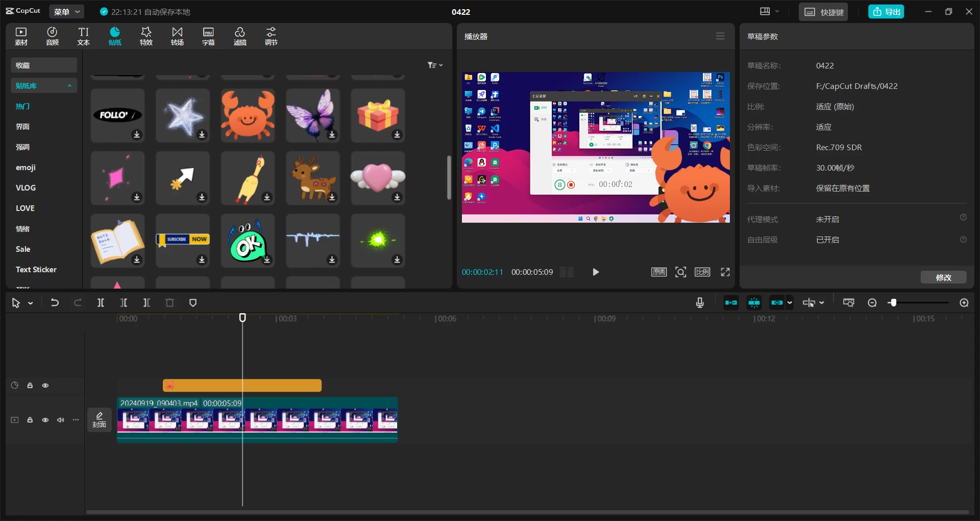Click the 导出 export button
This screenshot has height=521, width=980.
(886, 12)
